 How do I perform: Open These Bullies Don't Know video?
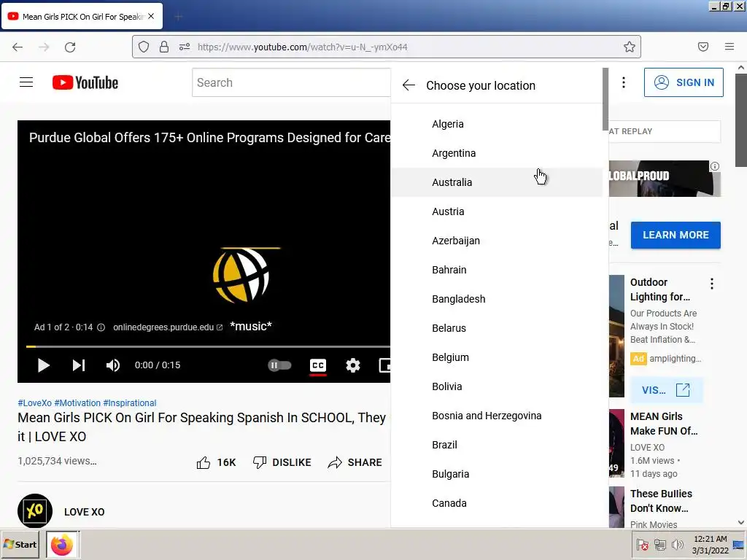tap(661, 500)
